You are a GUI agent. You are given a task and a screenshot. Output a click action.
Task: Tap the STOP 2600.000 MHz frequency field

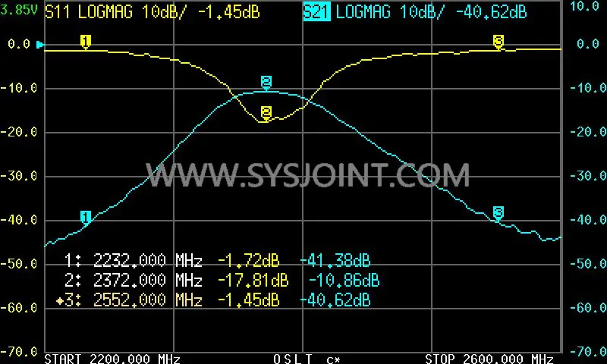click(x=489, y=359)
